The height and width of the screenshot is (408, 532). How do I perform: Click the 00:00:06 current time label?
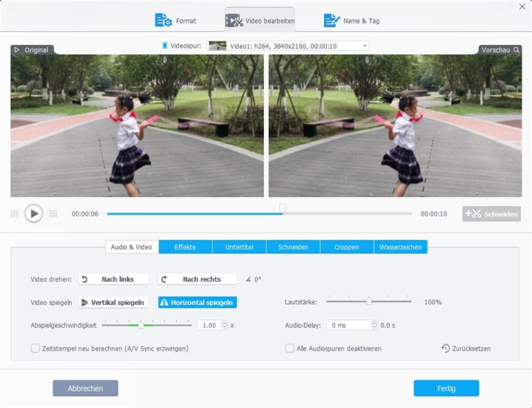click(85, 214)
